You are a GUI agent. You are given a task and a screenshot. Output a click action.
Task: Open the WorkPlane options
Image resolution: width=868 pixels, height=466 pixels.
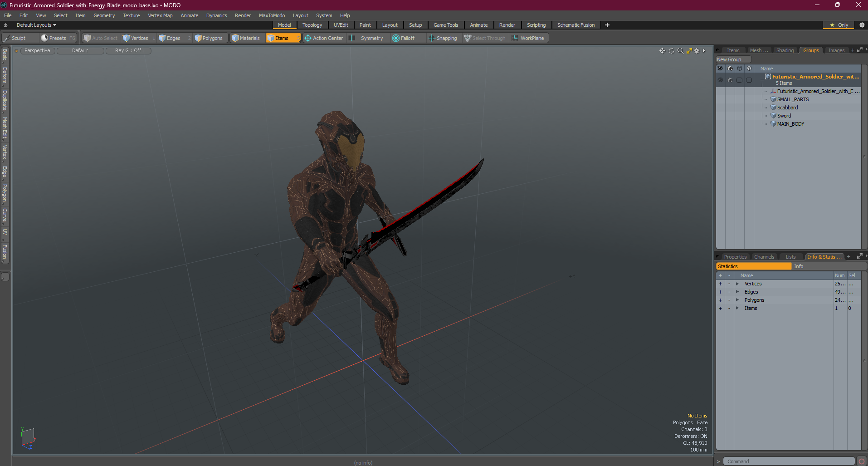point(528,38)
